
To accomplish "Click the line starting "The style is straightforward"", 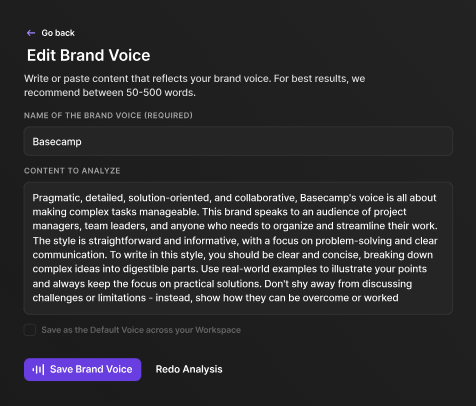I will pyautogui.click(x=235, y=241).
